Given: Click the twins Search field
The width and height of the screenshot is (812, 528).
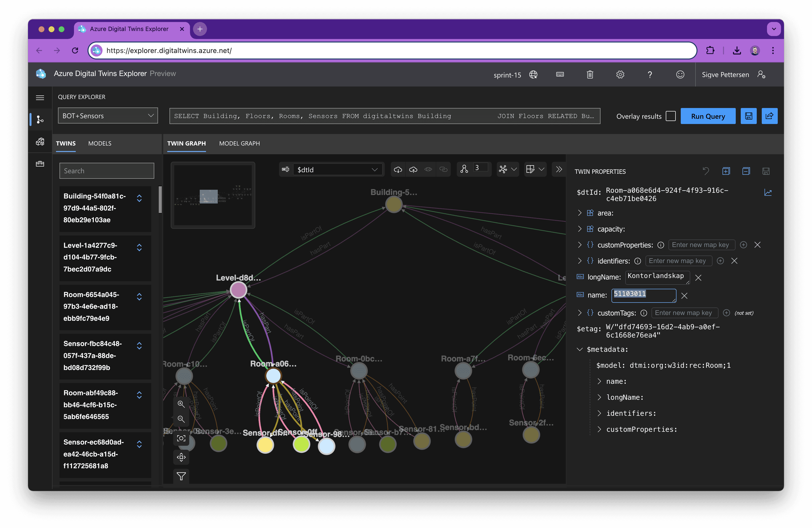Looking at the screenshot, I should 107,170.
